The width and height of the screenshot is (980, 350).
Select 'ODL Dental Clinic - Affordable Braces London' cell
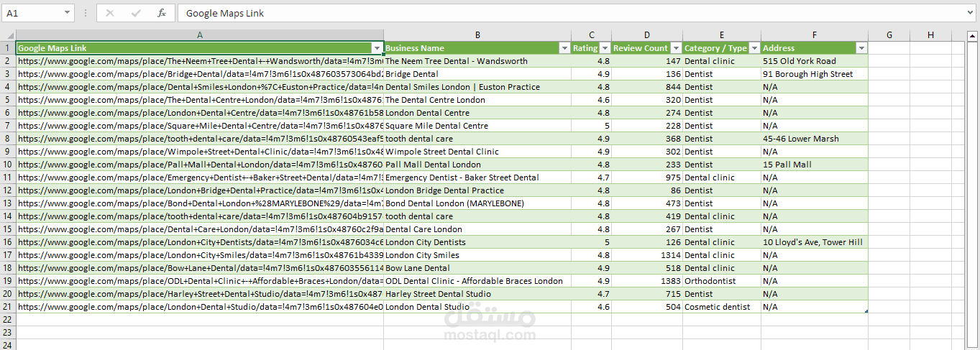(477, 281)
